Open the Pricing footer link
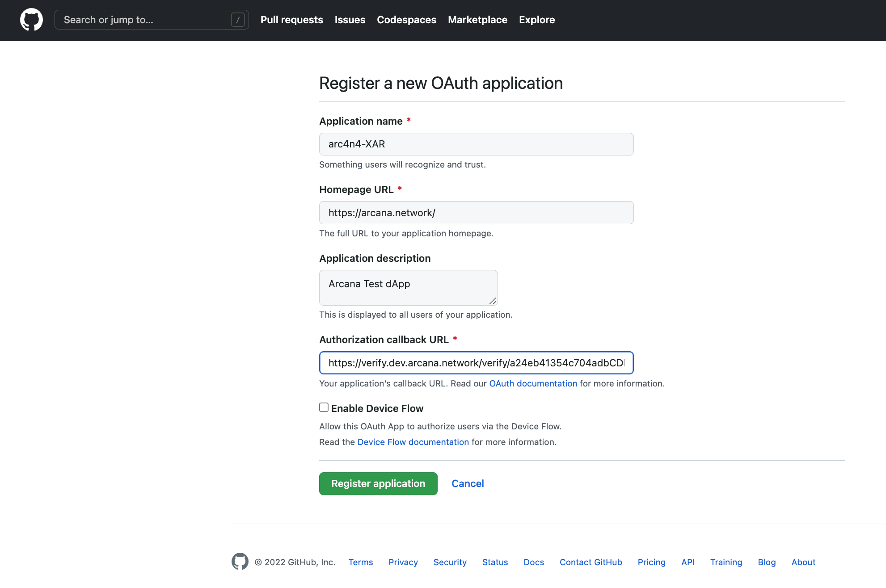886x588 pixels. click(x=651, y=562)
